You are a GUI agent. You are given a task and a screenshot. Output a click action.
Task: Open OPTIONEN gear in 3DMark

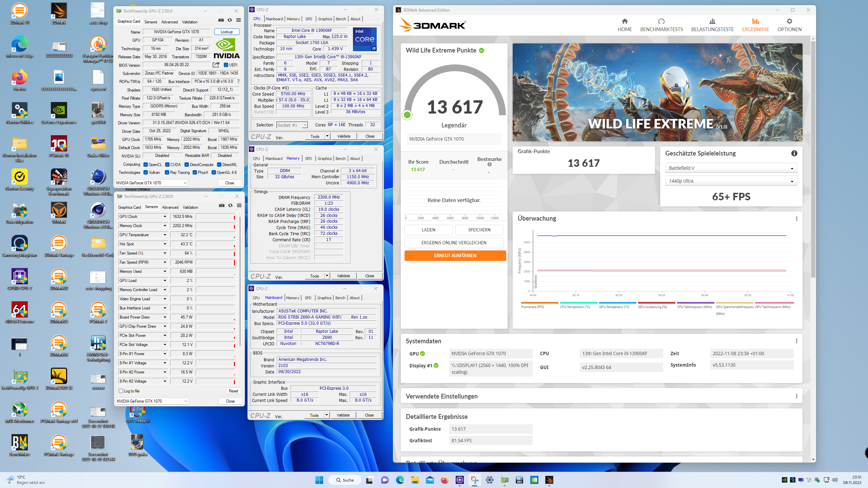click(x=789, y=25)
